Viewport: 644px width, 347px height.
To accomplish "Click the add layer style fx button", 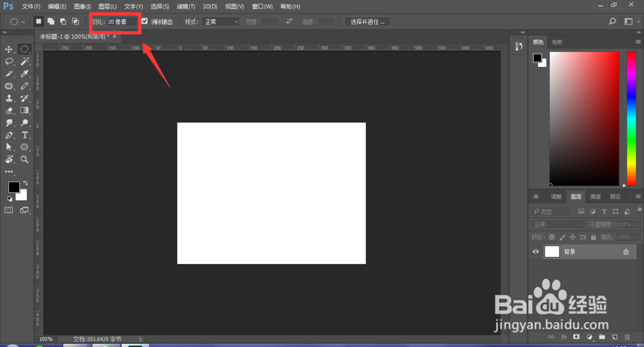I will coord(564,337).
